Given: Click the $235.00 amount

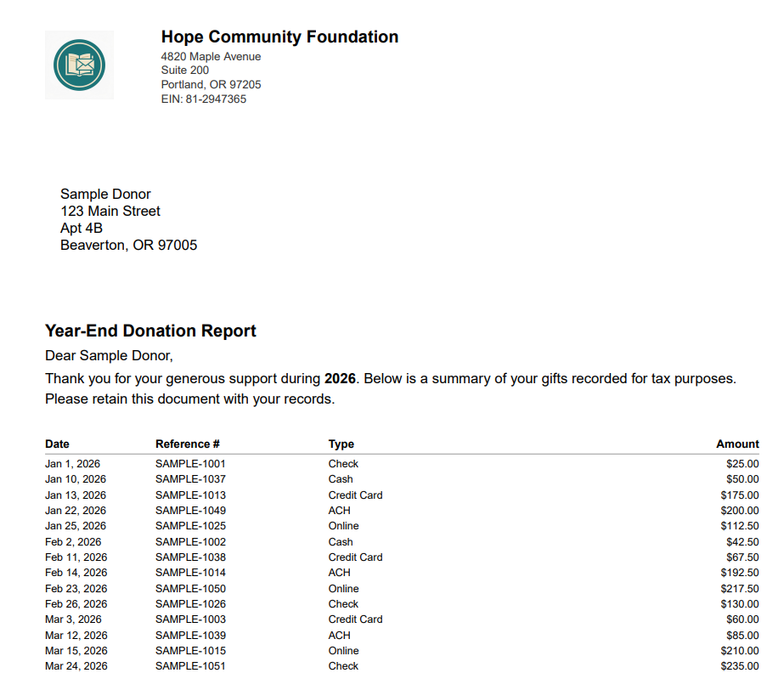Looking at the screenshot, I should pos(740,666).
